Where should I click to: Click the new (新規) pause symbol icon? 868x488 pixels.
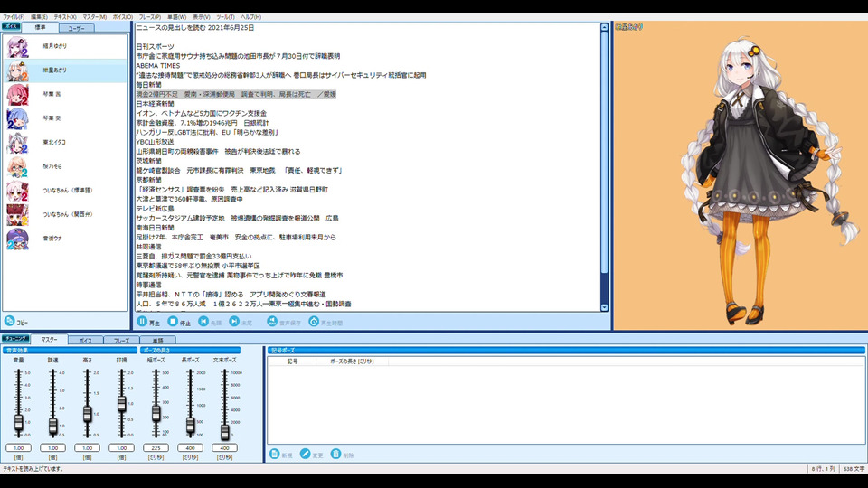coord(274,455)
